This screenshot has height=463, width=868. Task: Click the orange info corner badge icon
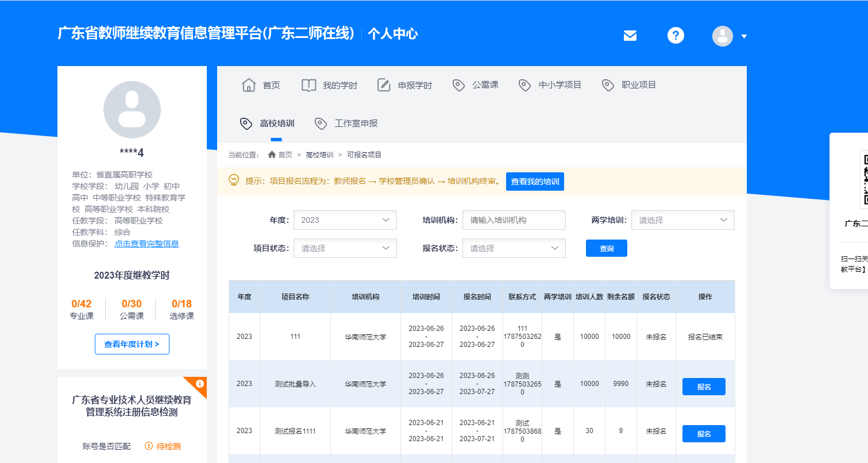(x=199, y=384)
